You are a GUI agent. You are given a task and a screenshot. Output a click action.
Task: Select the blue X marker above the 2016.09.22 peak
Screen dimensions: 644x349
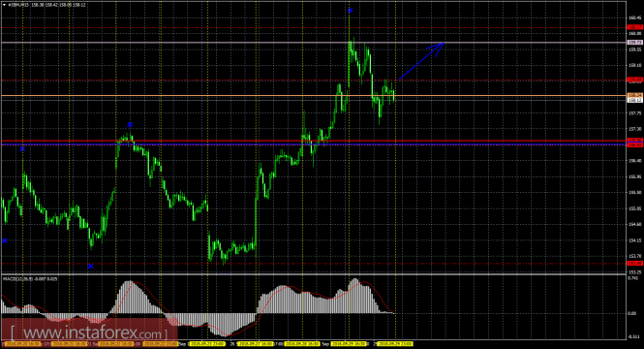(x=130, y=124)
